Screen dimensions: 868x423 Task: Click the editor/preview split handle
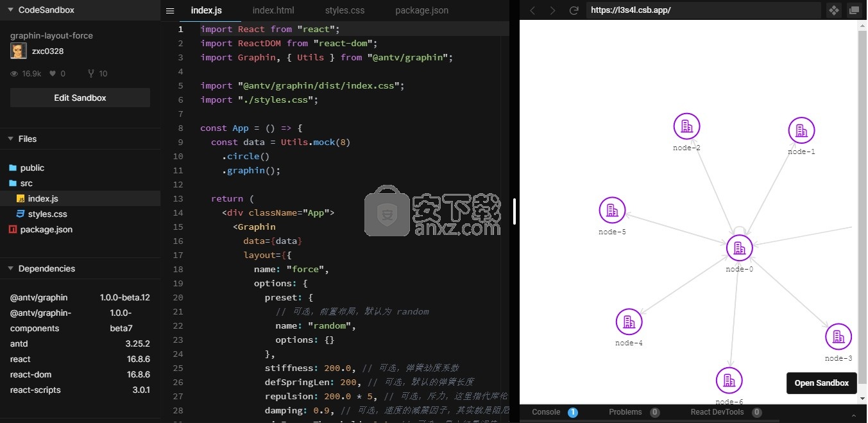click(x=515, y=211)
